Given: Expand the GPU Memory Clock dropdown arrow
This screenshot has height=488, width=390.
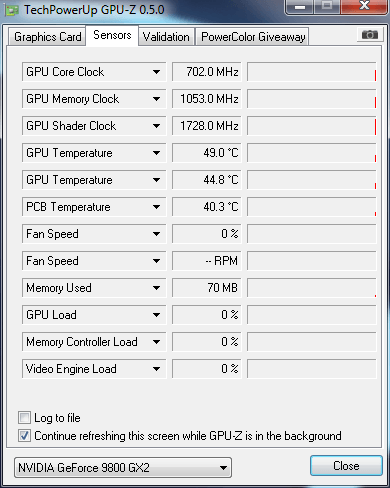Looking at the screenshot, I should [156, 99].
